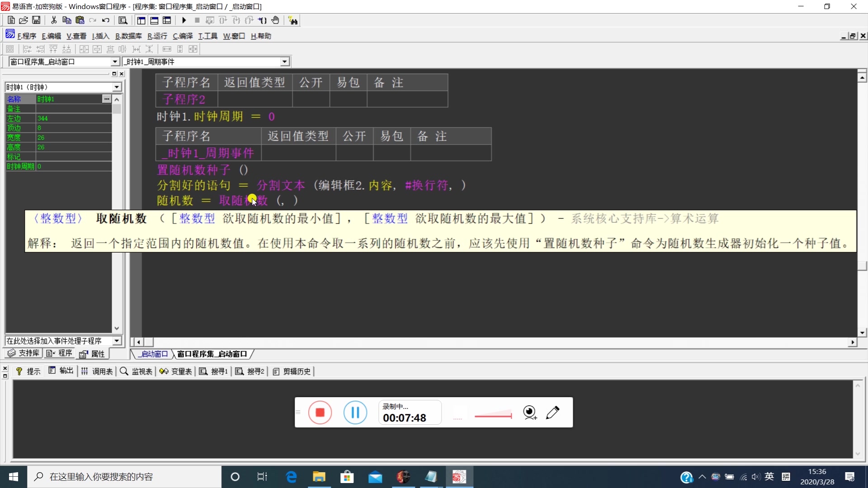Expand the _时钟1_周期事件 subroutine dropdown
This screenshot has width=868, height=488.
point(283,61)
